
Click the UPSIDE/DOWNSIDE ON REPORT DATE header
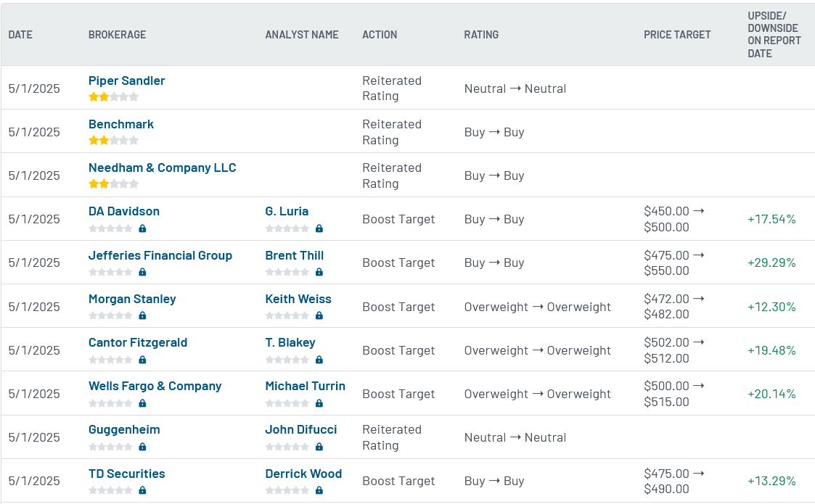774,35
